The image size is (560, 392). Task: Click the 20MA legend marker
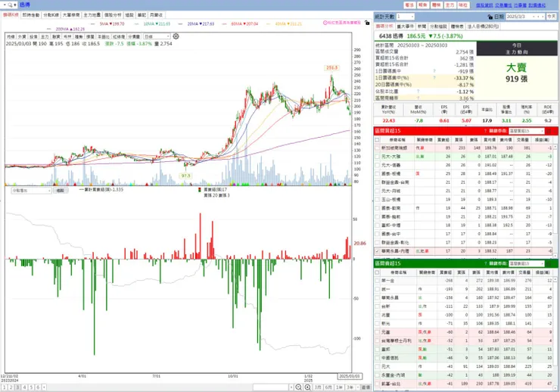pyautogui.click(x=180, y=24)
